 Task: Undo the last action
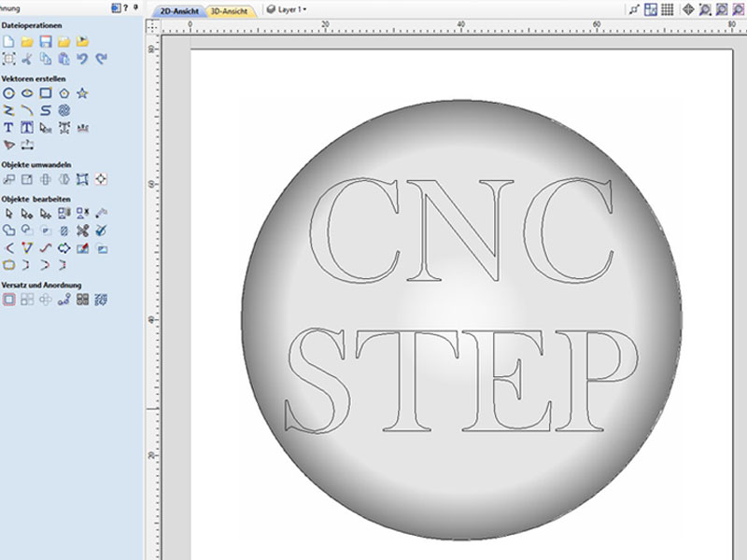coord(82,59)
